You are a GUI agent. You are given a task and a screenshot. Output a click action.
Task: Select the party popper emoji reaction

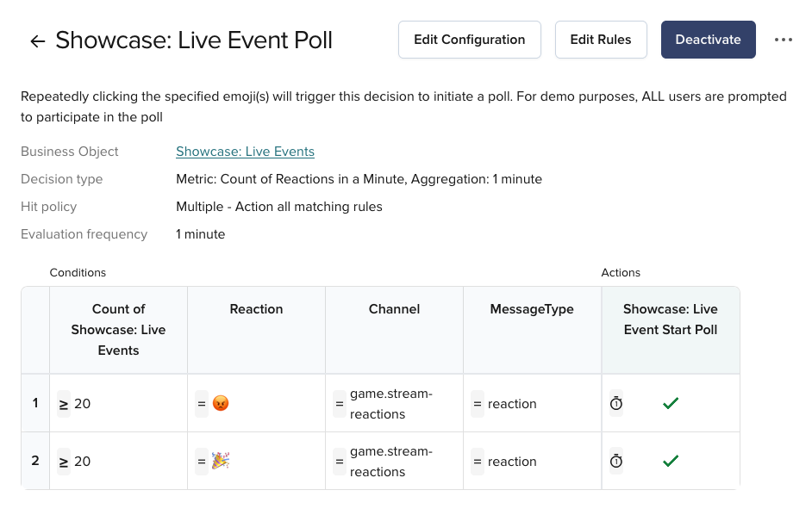pos(221,461)
